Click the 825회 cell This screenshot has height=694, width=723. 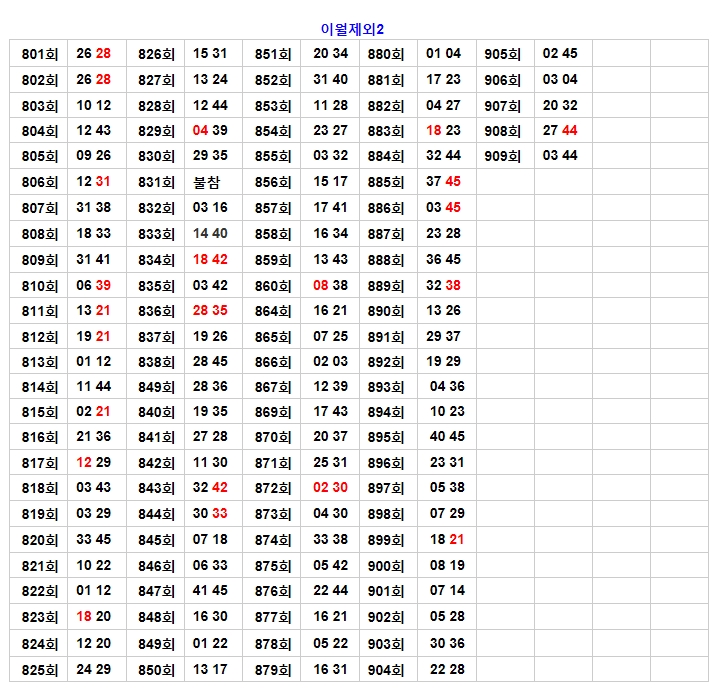[39, 670]
